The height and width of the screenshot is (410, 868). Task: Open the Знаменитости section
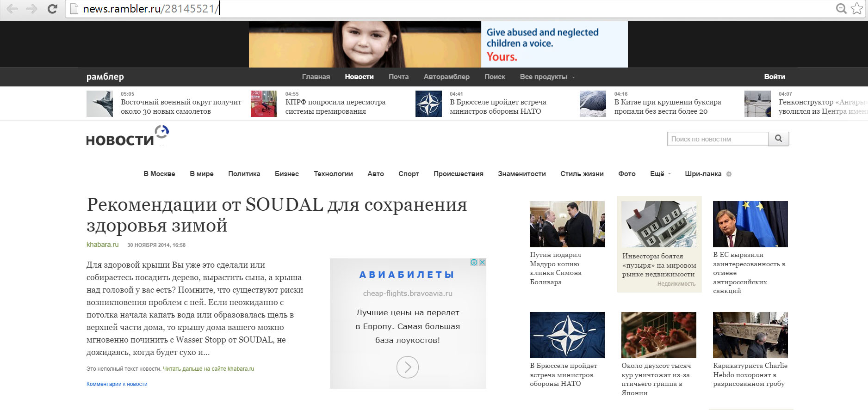522,174
